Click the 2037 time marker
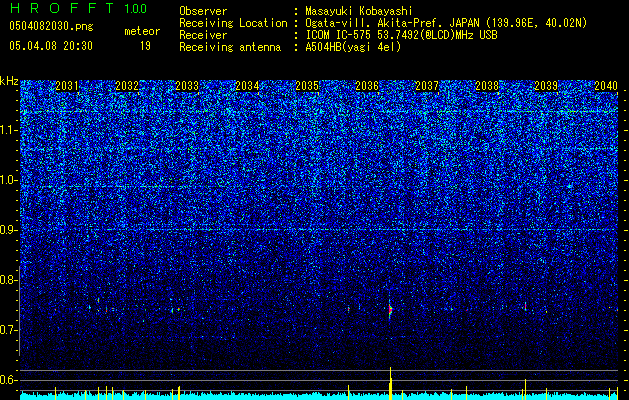 tap(427, 86)
